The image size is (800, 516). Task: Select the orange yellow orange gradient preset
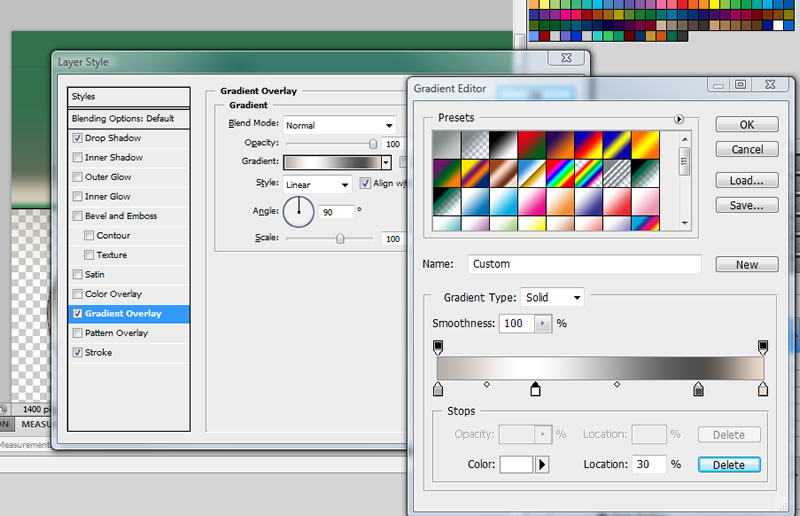tap(645, 144)
